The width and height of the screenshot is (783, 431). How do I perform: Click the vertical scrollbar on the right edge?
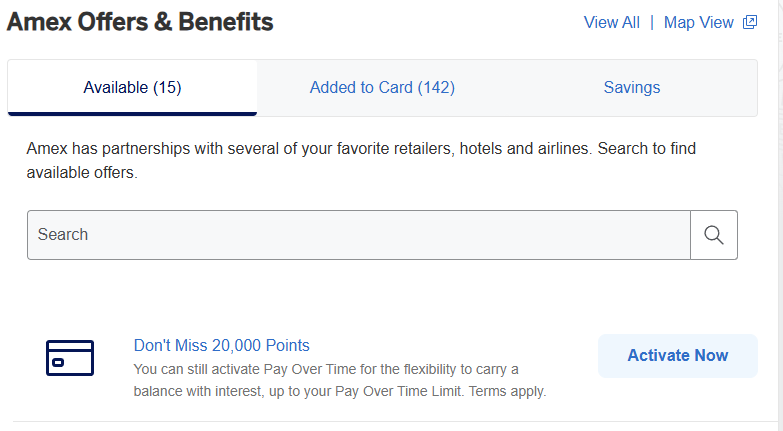781,215
